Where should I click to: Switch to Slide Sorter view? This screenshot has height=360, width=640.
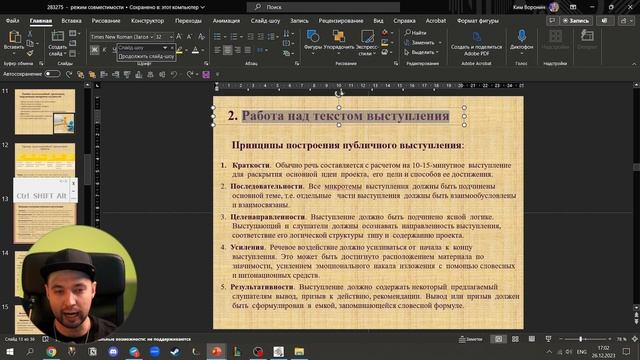click(x=515, y=339)
